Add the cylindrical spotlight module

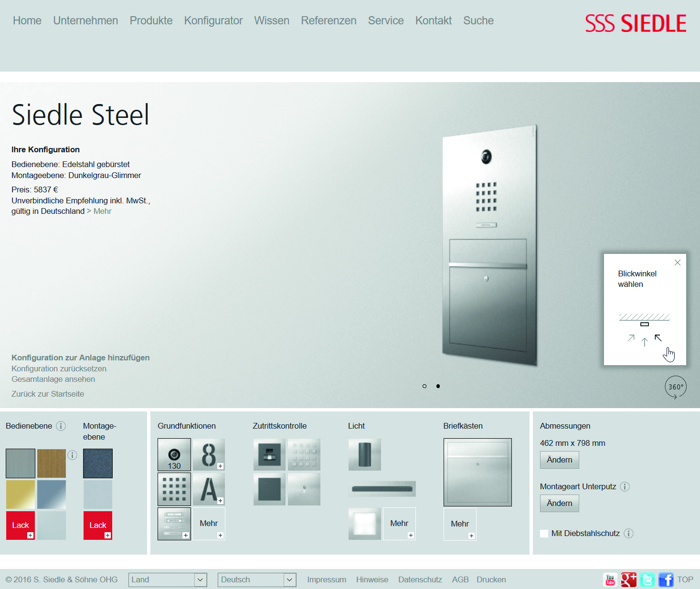pyautogui.click(x=365, y=455)
